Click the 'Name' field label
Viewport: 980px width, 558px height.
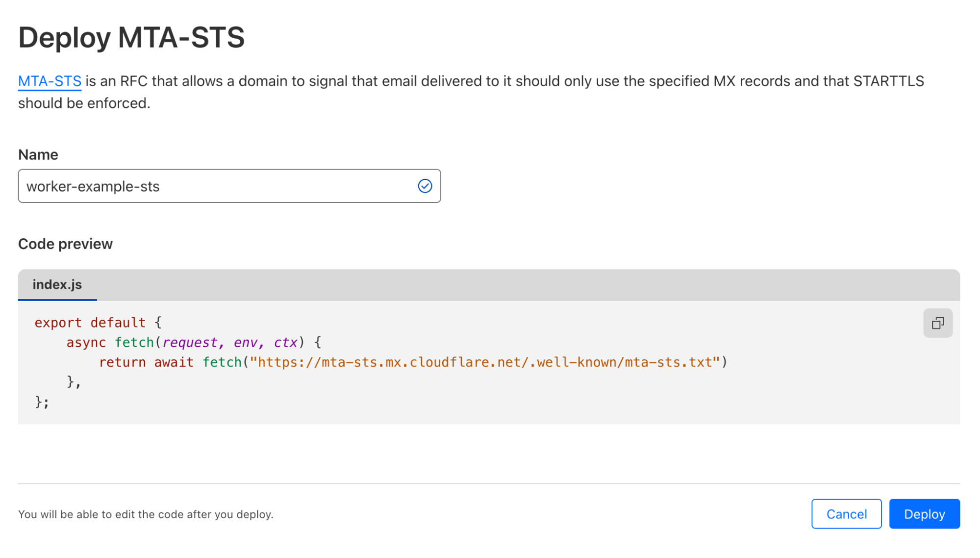pos(38,155)
